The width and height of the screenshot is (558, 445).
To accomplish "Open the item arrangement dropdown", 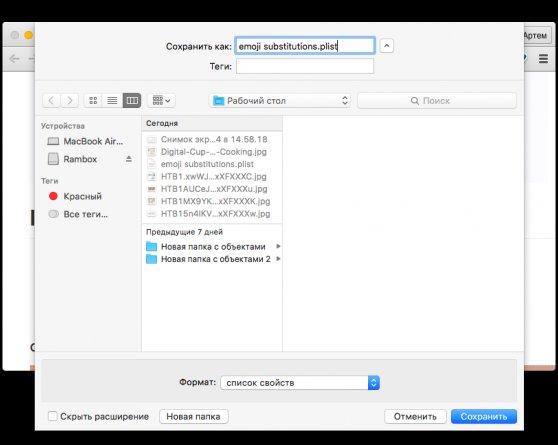I will pos(161,100).
